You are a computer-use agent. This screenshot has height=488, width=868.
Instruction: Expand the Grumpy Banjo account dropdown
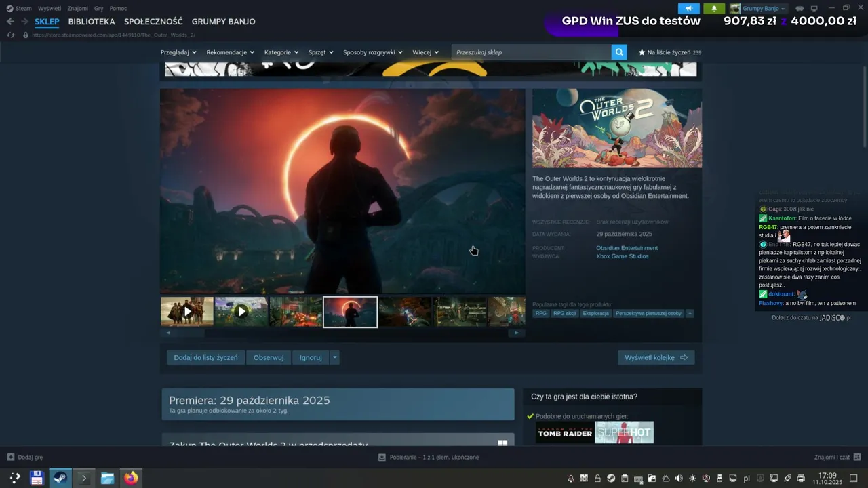758,8
